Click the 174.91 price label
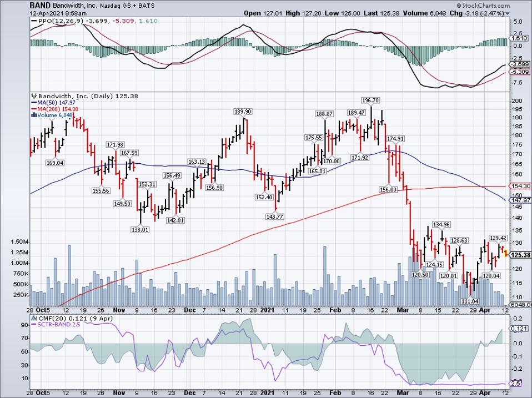This screenshot has height=398, width=532. (395, 139)
